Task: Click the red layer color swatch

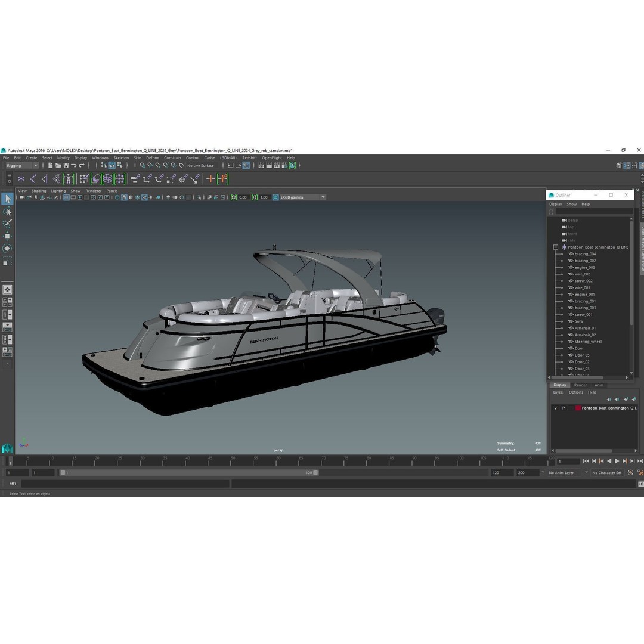Action: click(578, 408)
